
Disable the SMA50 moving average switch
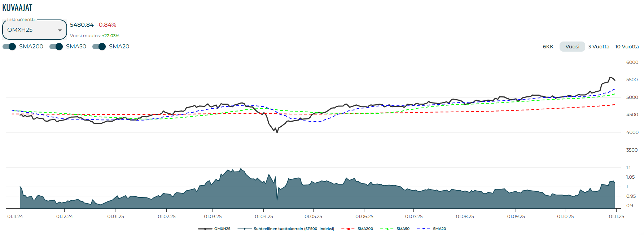[x=56, y=47]
